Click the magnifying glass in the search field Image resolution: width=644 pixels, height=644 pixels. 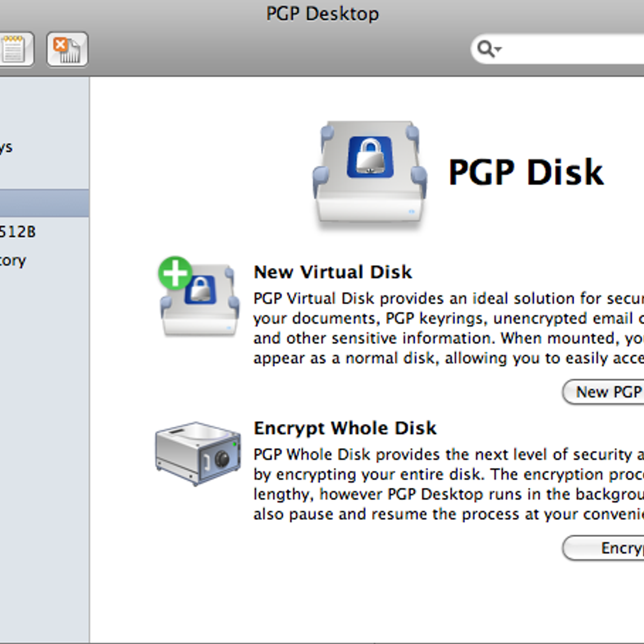pyautogui.click(x=485, y=48)
